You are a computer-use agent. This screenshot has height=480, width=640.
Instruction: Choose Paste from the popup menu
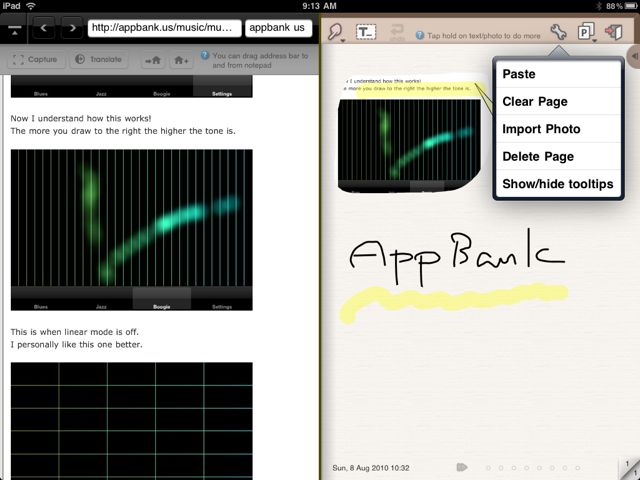(558, 74)
